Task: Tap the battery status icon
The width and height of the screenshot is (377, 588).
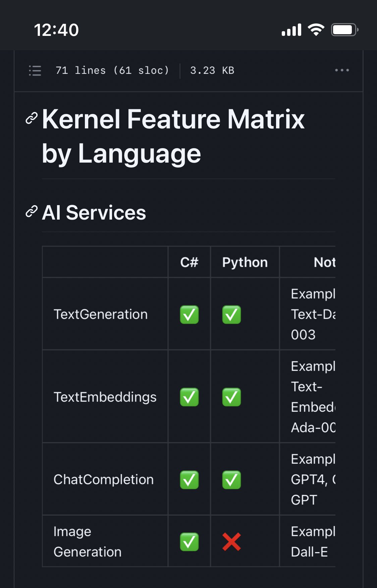Action: click(x=345, y=30)
